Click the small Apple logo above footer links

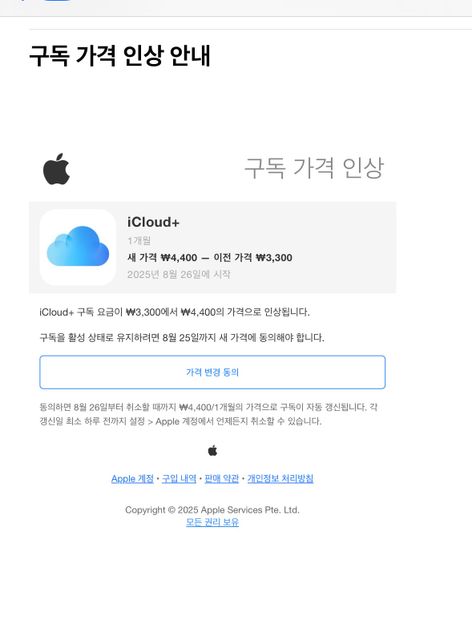coord(212,450)
